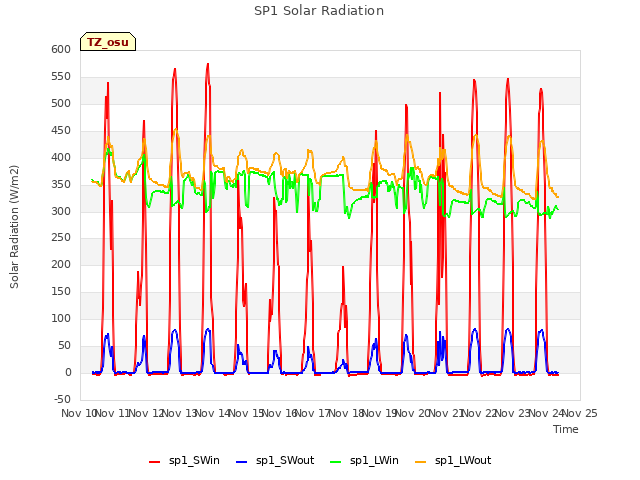The width and height of the screenshot is (640, 480).
Task: Click the 250 y-axis tick label
Action: (x=61, y=238)
